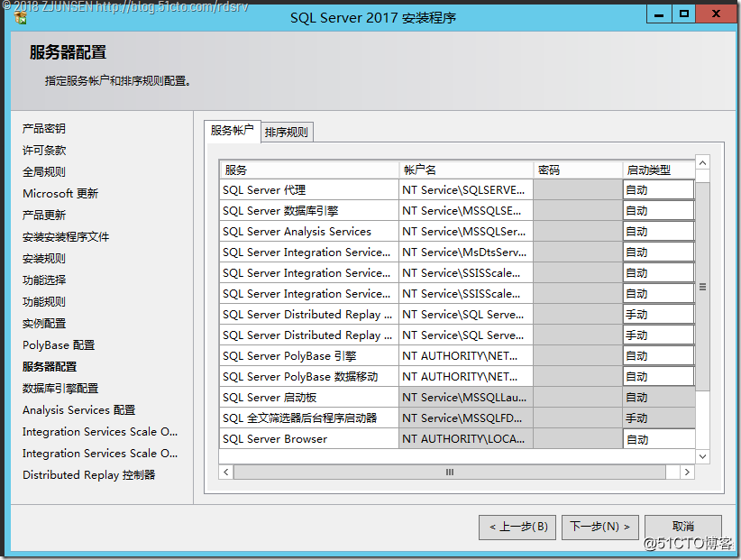The width and height of the screenshot is (741, 560).
Task: Open startup type dropdown for PolyBase 数据移动
Action: tap(659, 377)
